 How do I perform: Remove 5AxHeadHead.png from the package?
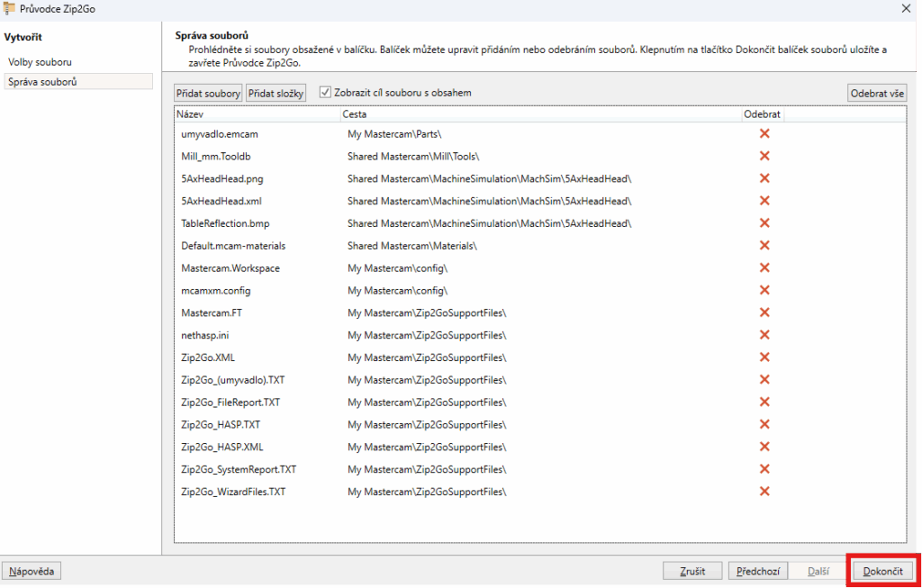[764, 178]
